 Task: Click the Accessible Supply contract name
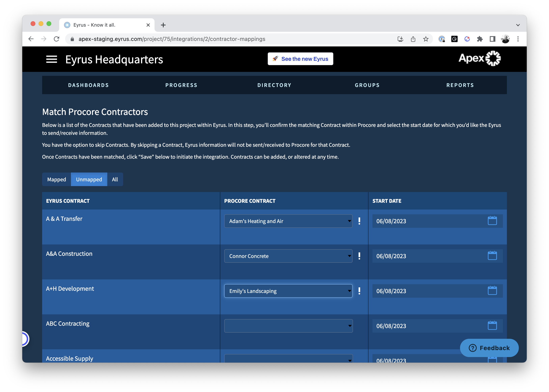coord(70,358)
